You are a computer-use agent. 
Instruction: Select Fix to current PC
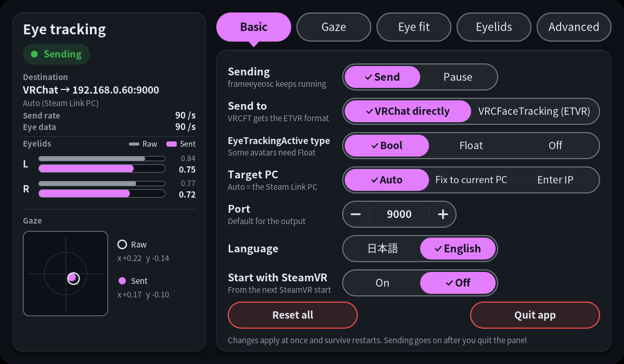pos(471,180)
